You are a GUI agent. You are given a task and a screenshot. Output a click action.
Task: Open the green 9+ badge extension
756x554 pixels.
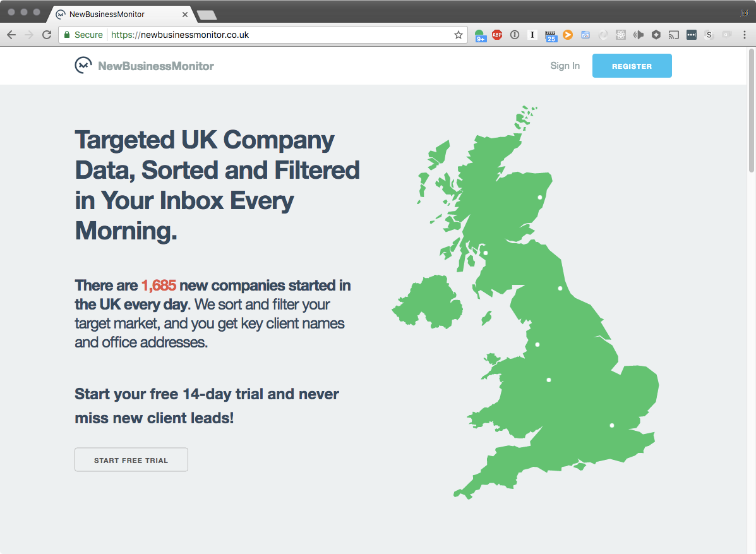[x=480, y=35]
